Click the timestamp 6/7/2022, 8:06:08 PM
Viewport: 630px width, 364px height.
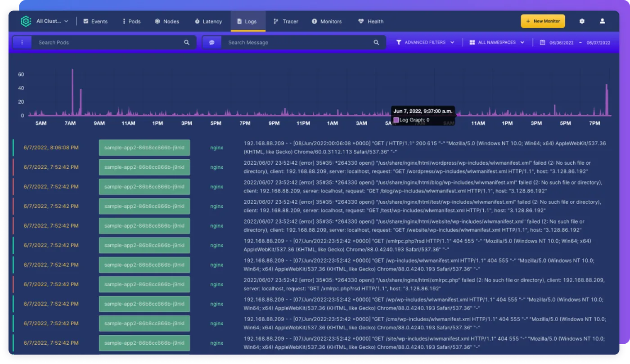[51, 147]
